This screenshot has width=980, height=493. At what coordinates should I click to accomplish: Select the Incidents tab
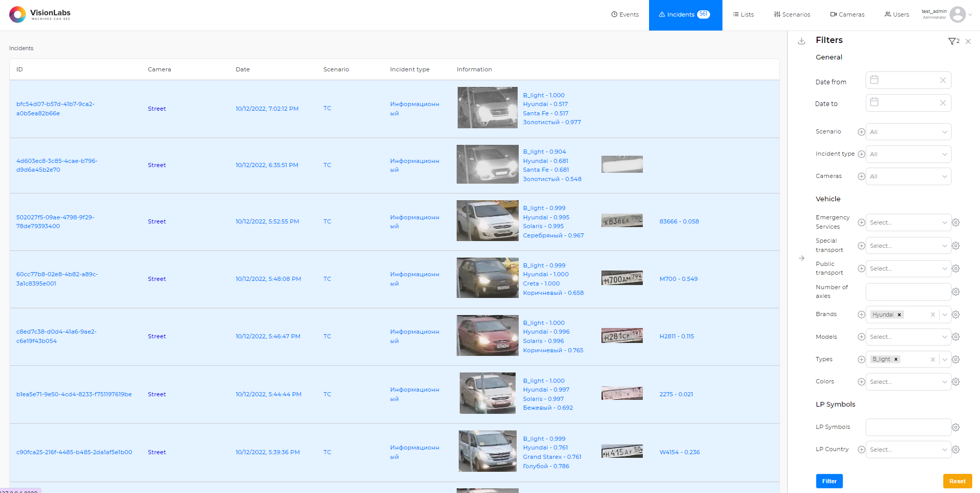pyautogui.click(x=685, y=15)
